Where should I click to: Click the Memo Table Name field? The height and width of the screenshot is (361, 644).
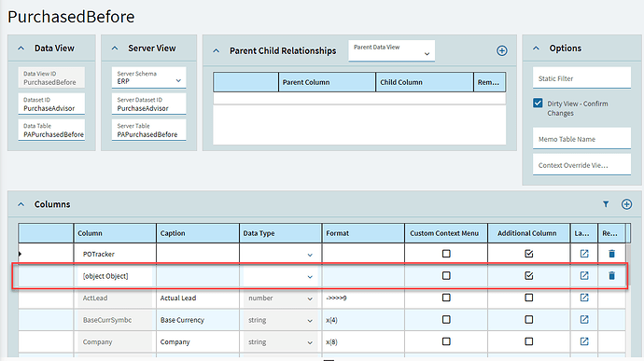tap(581, 139)
